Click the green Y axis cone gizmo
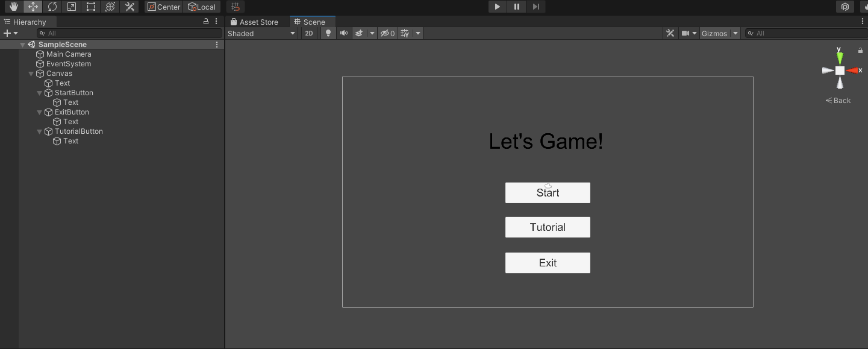Screen dimensions: 868x349 pos(840,58)
